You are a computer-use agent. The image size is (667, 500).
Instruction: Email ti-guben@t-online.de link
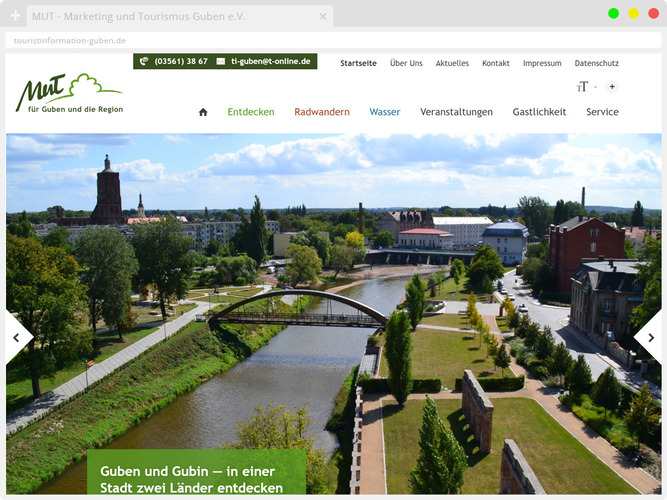pyautogui.click(x=264, y=61)
